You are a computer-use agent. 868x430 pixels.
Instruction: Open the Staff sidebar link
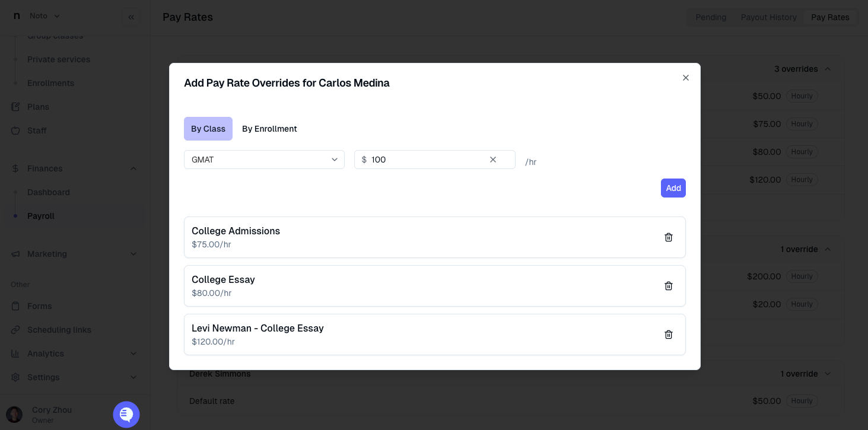pyautogui.click(x=37, y=130)
